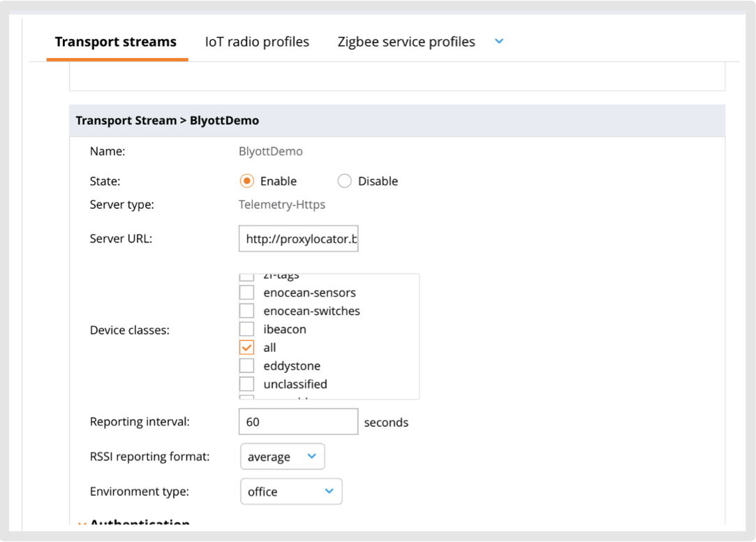Screen dimensions: 756x542
Task: Click the Transport Stream > BlyottDemo header
Action: [x=168, y=121]
